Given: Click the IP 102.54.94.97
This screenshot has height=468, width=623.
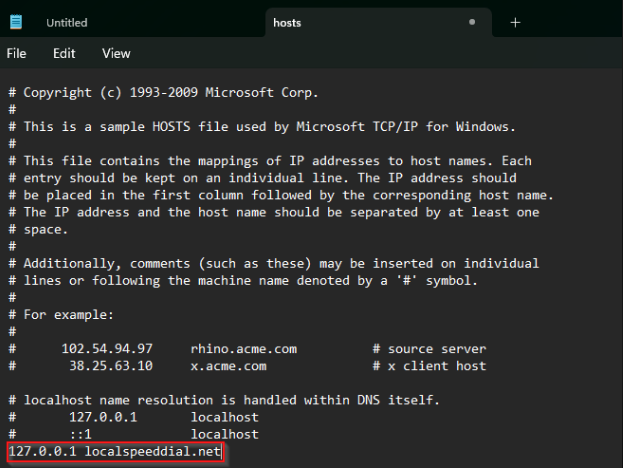Looking at the screenshot, I should coord(107,349).
